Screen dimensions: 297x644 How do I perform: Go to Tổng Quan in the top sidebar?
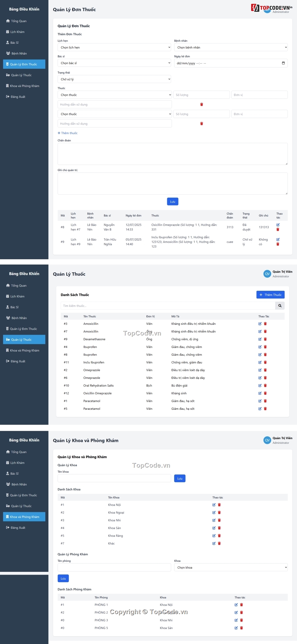coord(18,21)
